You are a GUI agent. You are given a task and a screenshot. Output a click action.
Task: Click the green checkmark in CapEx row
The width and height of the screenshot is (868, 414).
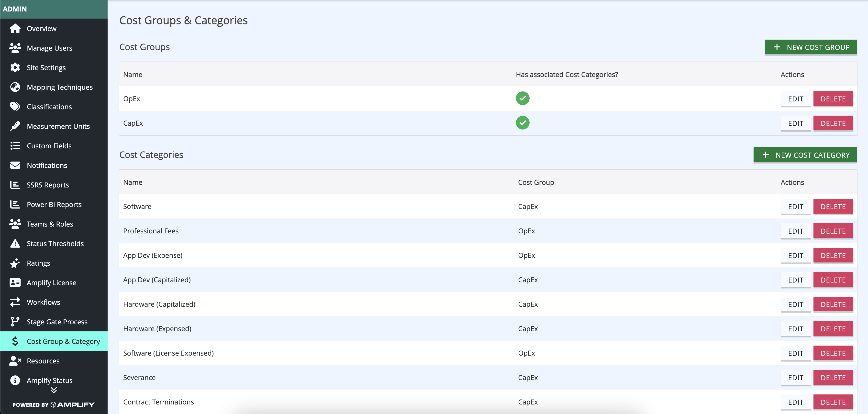(523, 123)
